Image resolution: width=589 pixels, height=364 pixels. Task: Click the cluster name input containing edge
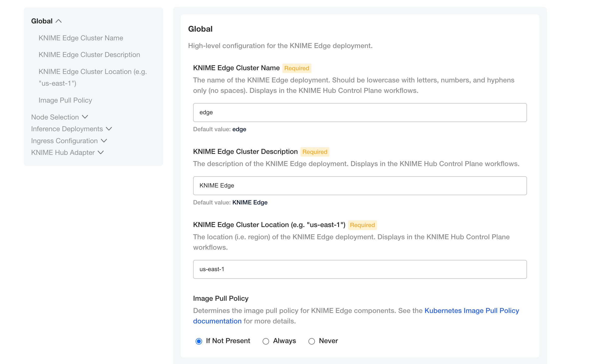(x=360, y=113)
